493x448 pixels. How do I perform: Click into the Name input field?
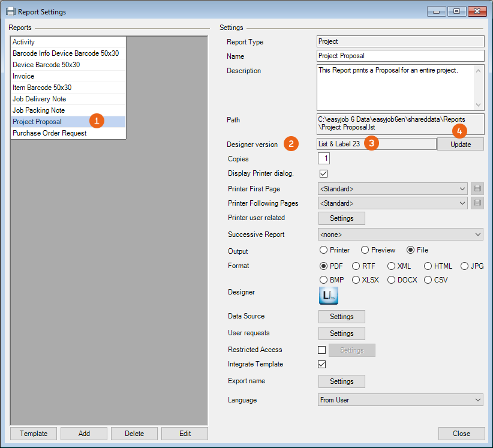pos(400,56)
